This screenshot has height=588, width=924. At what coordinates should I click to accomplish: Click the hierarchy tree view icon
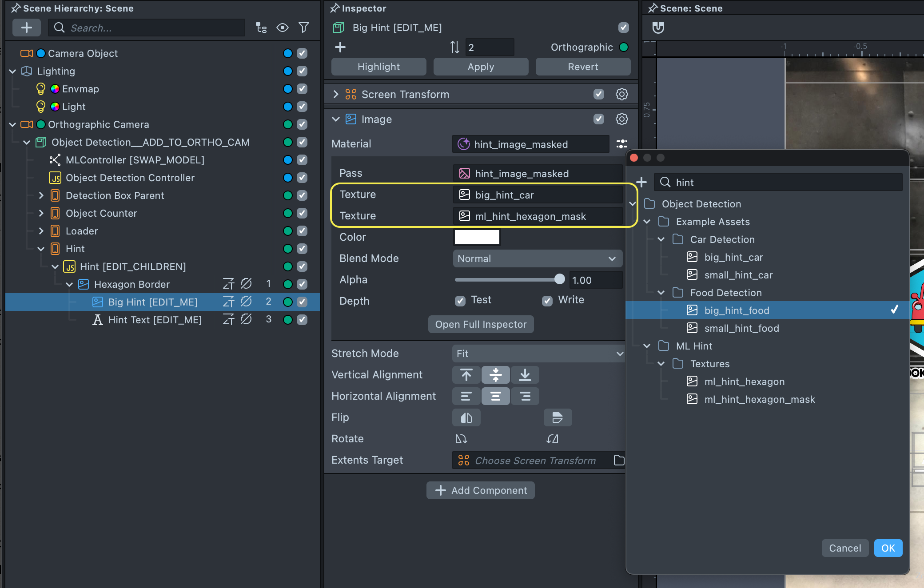coord(261,28)
